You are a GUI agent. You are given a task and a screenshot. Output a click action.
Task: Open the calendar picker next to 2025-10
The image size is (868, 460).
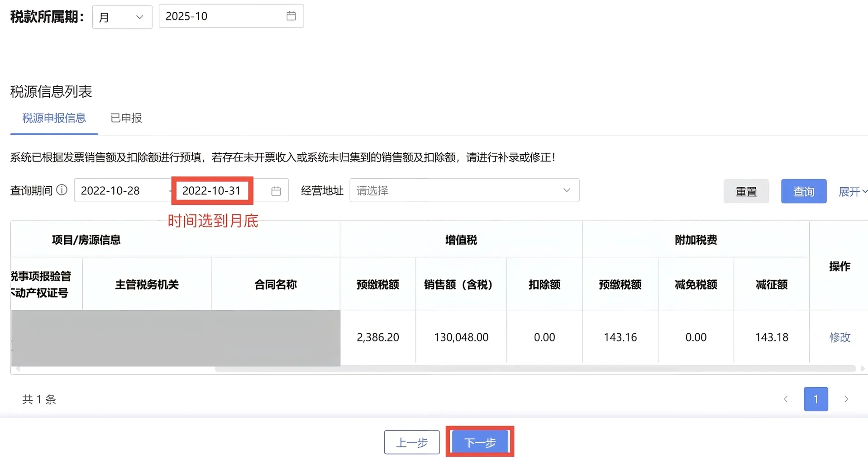tap(291, 16)
